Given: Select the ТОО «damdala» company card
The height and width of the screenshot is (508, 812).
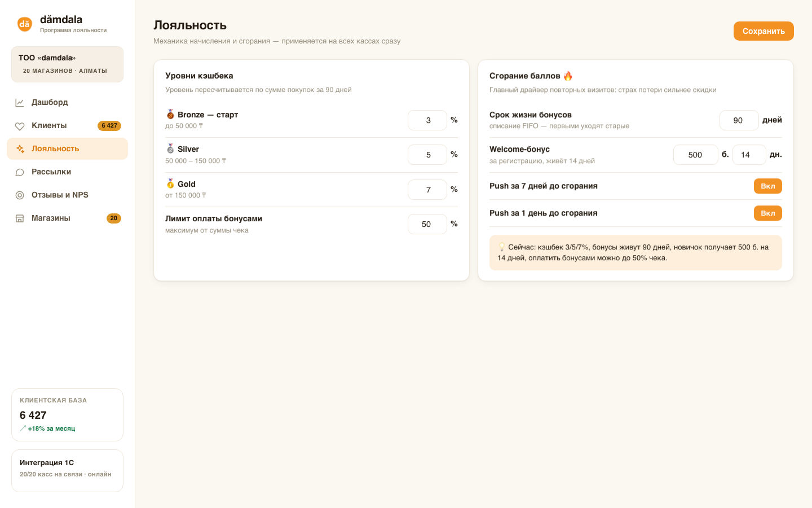Looking at the screenshot, I should (x=67, y=64).
